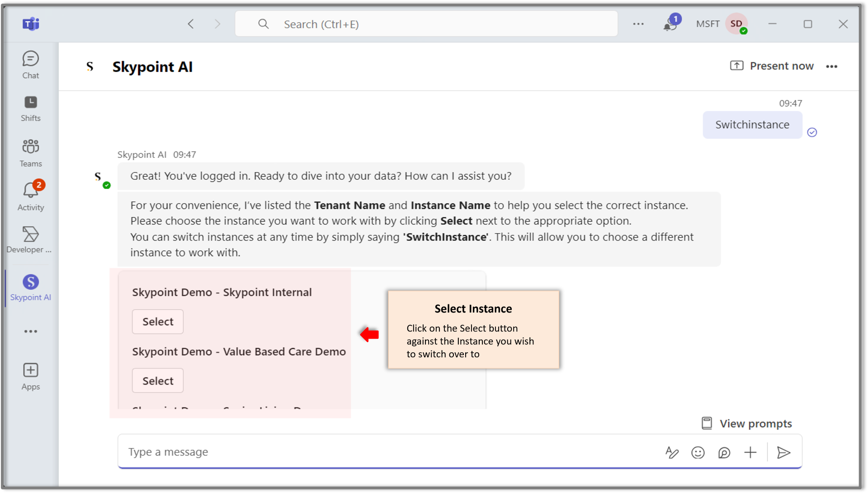Click the sent Switchinstance message bubble
This screenshot has width=868, height=493.
coord(752,125)
